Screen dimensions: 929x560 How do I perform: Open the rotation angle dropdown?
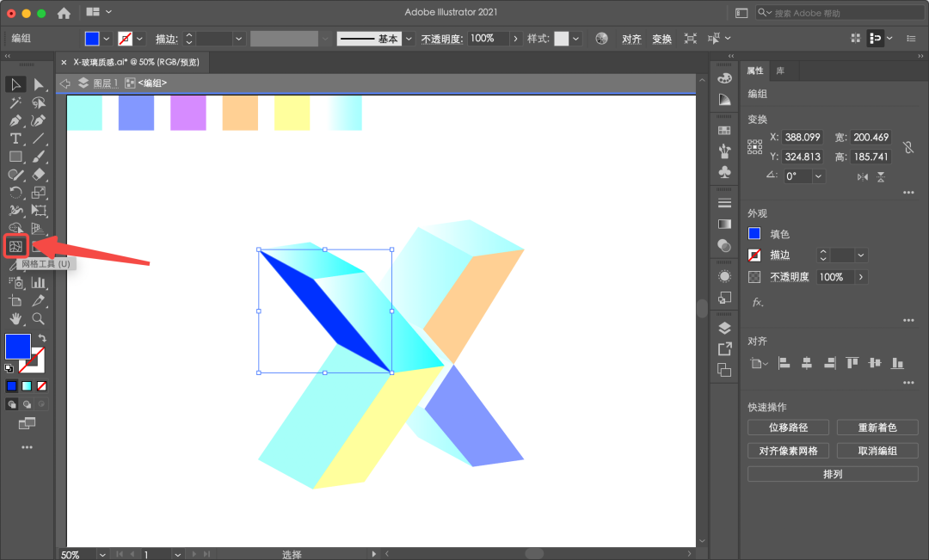818,176
